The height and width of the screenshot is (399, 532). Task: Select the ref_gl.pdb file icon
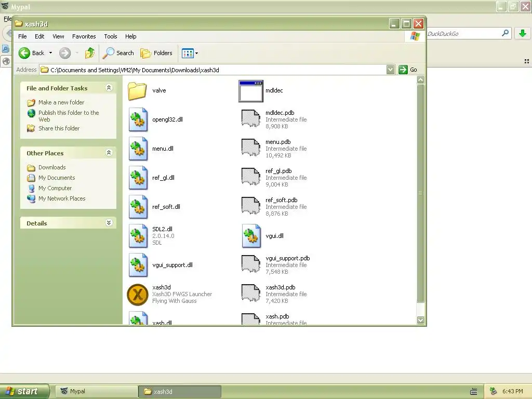pyautogui.click(x=251, y=177)
